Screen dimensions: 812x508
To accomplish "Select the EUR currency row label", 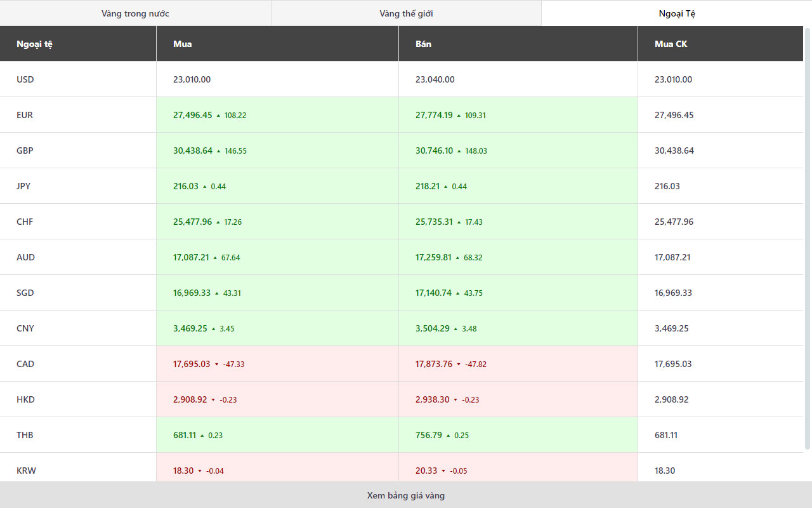I will click(x=25, y=115).
